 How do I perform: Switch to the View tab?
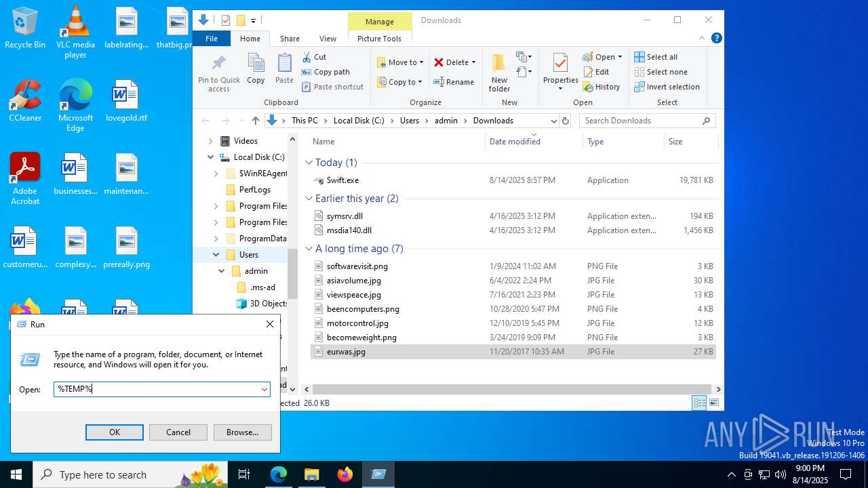[x=328, y=39]
